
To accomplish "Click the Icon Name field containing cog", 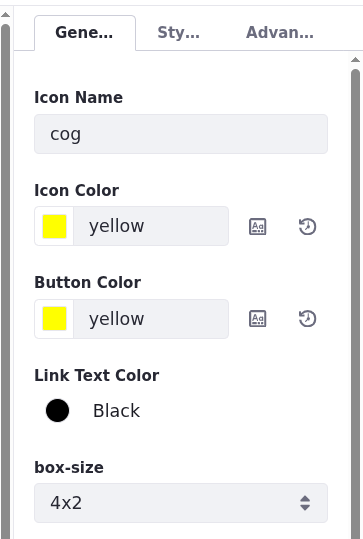I will tap(181, 134).
